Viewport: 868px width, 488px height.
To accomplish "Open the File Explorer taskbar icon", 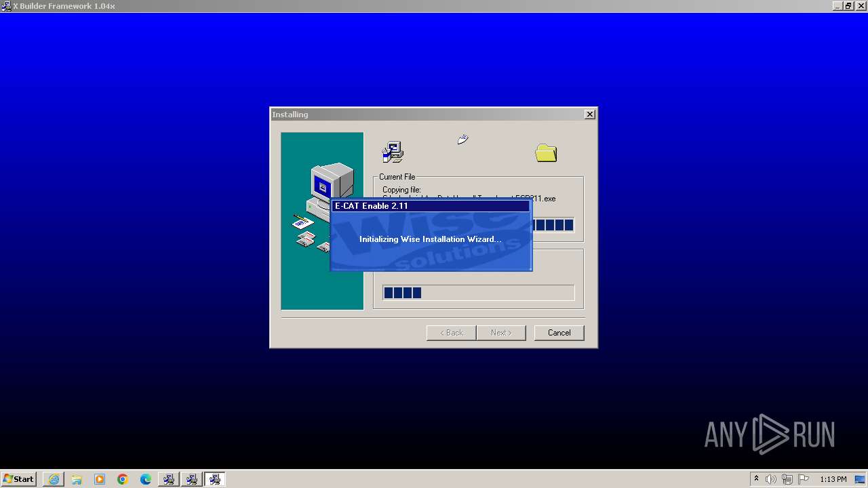I will [x=77, y=479].
